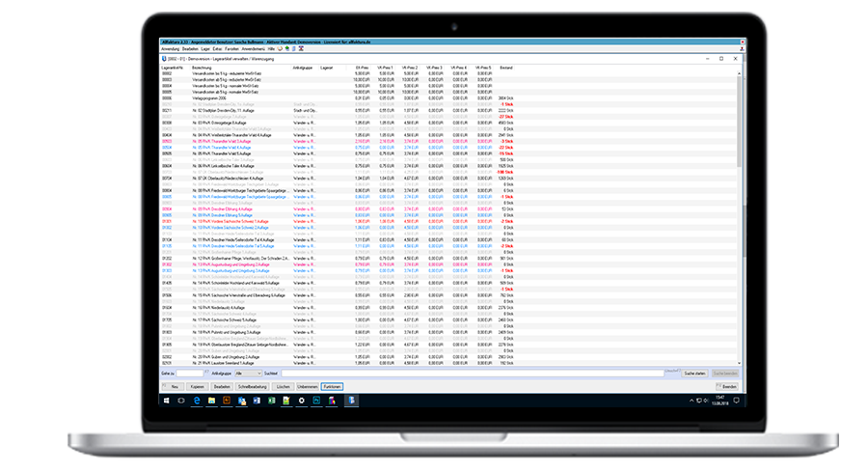
Task: Click the Windows Start button
Action: tap(166, 400)
